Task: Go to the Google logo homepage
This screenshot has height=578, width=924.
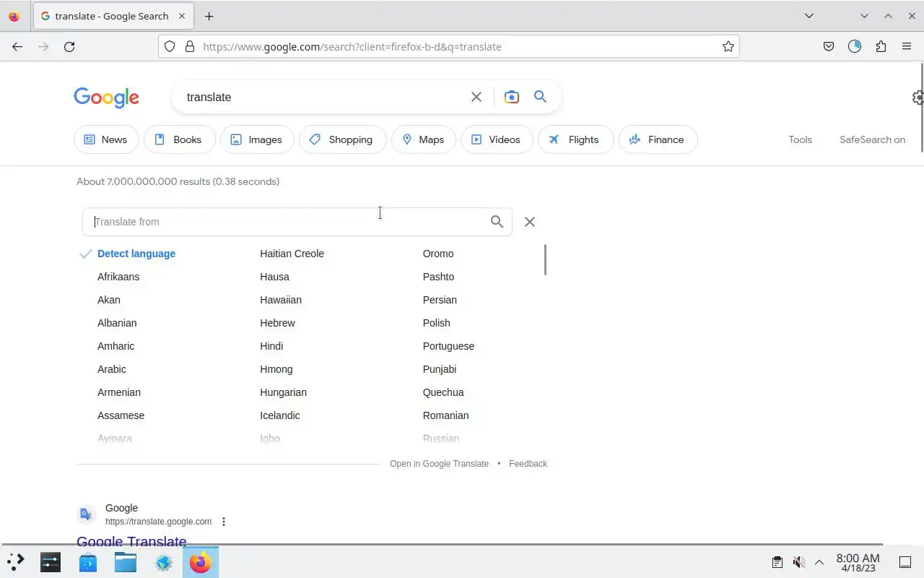Action: click(x=106, y=98)
